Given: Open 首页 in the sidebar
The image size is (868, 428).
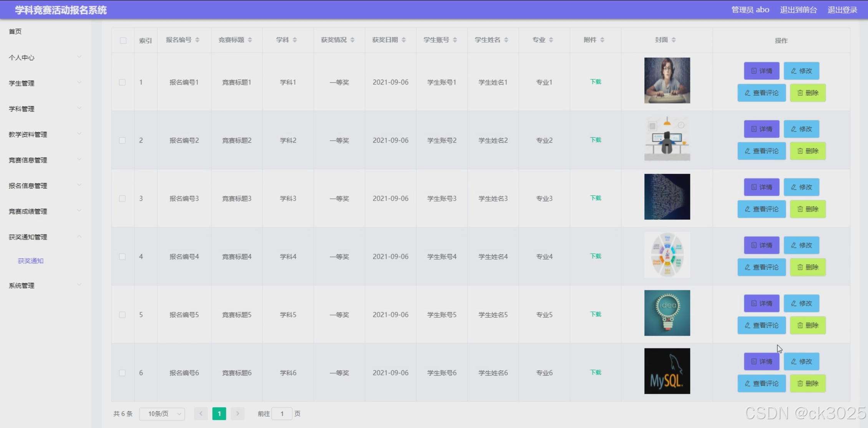Looking at the screenshot, I should coord(15,32).
